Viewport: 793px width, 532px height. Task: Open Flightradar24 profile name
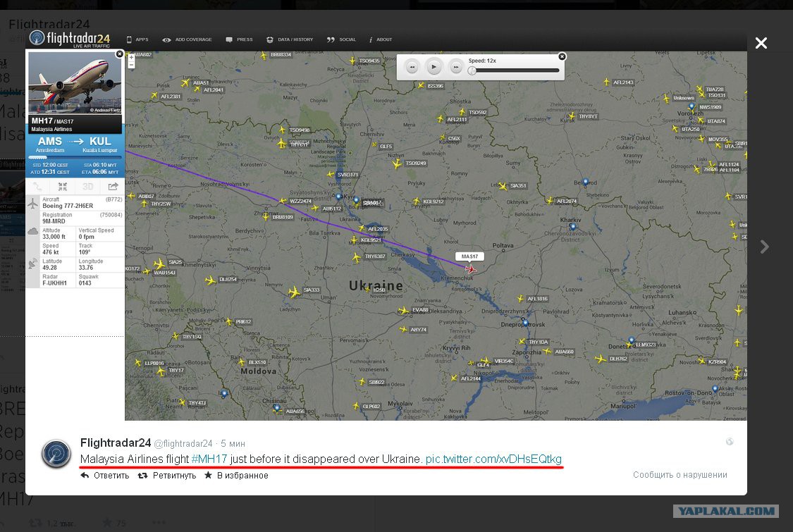pos(116,443)
